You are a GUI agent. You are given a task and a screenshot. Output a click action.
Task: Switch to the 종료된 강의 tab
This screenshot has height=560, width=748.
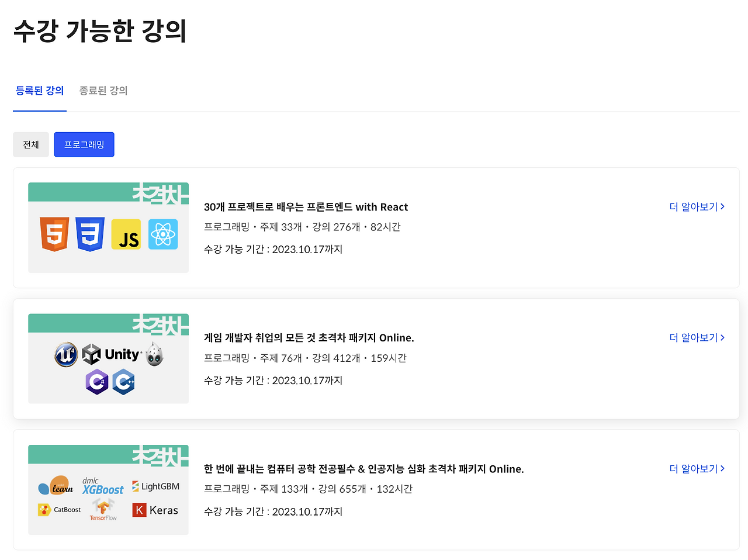click(103, 91)
